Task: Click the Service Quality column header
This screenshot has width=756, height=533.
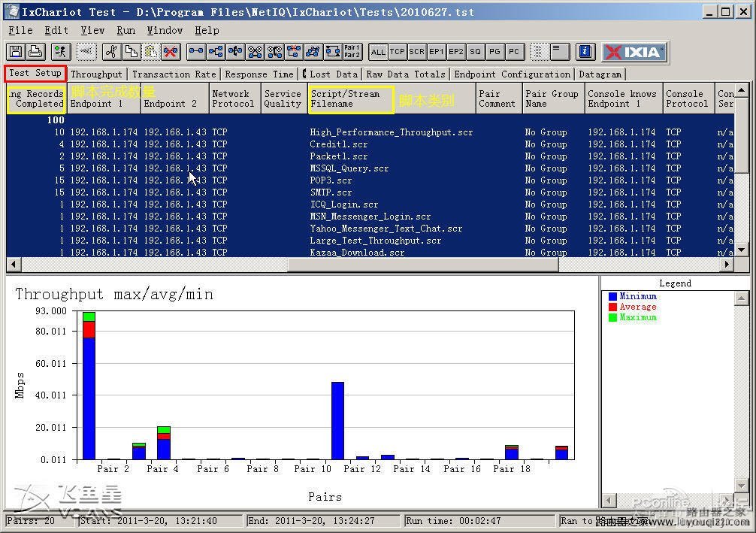Action: point(283,98)
